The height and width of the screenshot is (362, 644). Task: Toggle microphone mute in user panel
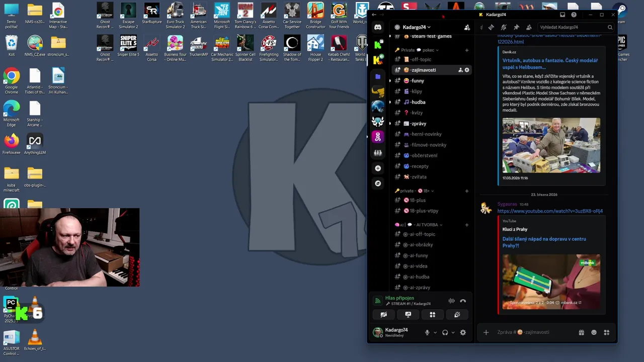427,332
